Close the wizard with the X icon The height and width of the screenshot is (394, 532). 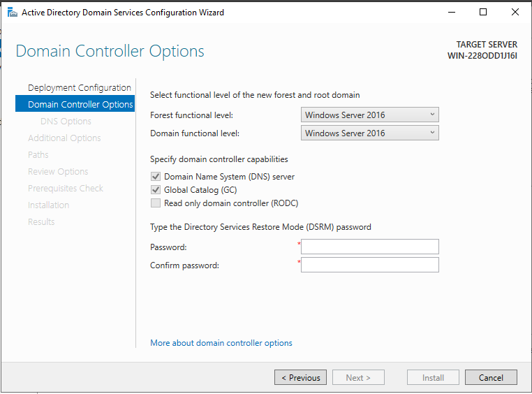515,12
